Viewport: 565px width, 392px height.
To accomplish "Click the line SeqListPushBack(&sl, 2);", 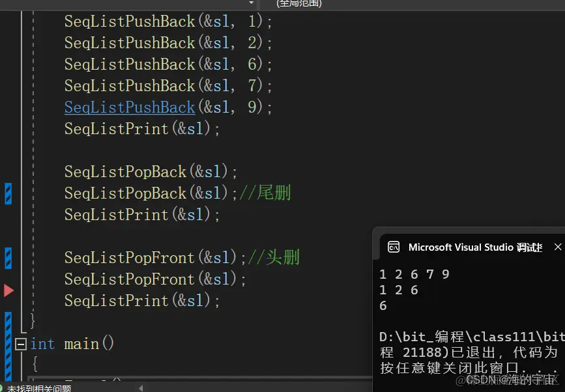I will point(168,43).
